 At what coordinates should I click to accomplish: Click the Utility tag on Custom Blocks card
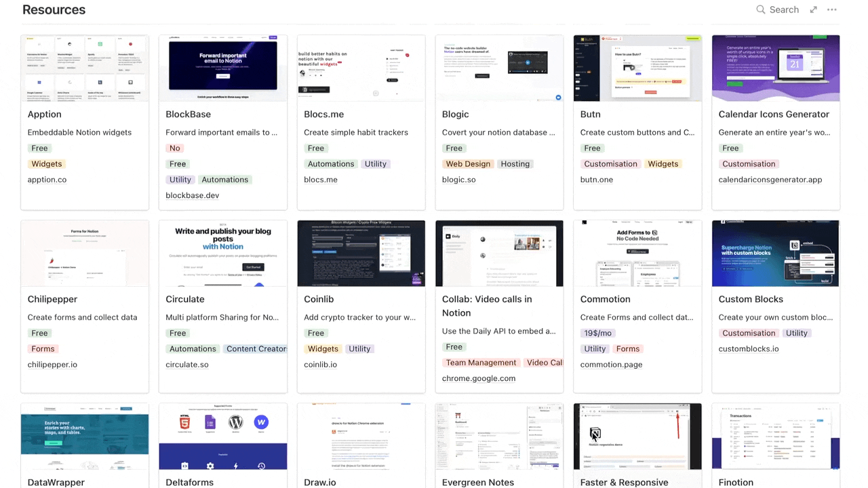pos(797,333)
